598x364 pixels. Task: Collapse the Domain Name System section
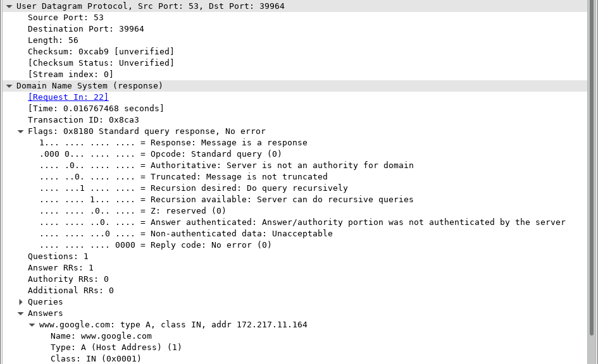click(9, 86)
